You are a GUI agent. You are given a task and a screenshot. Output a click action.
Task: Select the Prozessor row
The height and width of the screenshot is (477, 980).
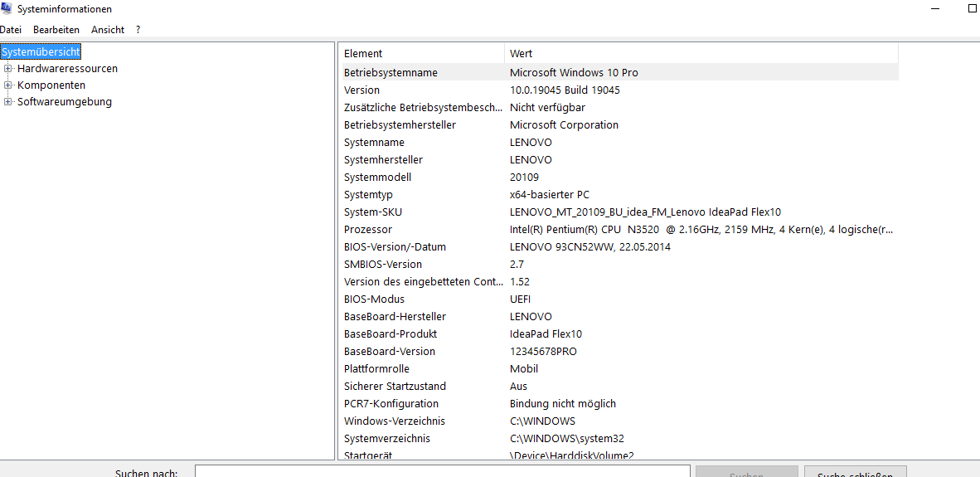point(620,230)
